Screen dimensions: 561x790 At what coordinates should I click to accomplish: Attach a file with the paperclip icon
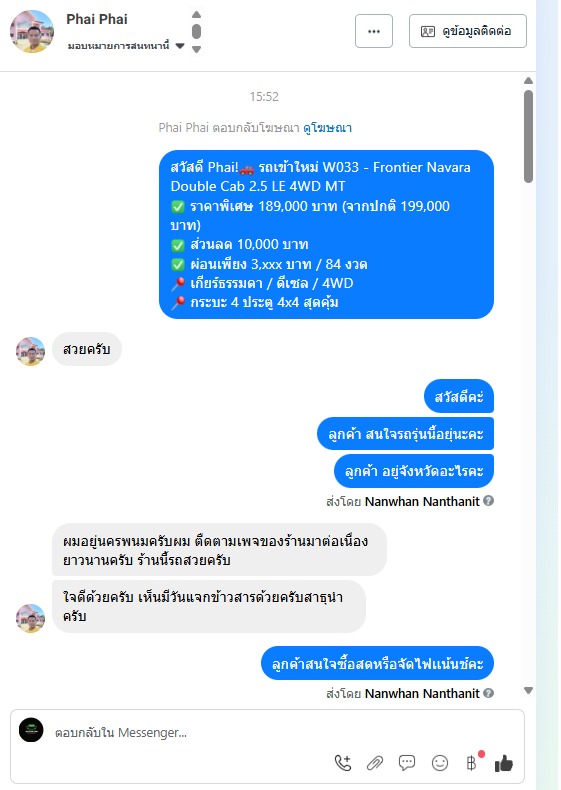[x=375, y=763]
